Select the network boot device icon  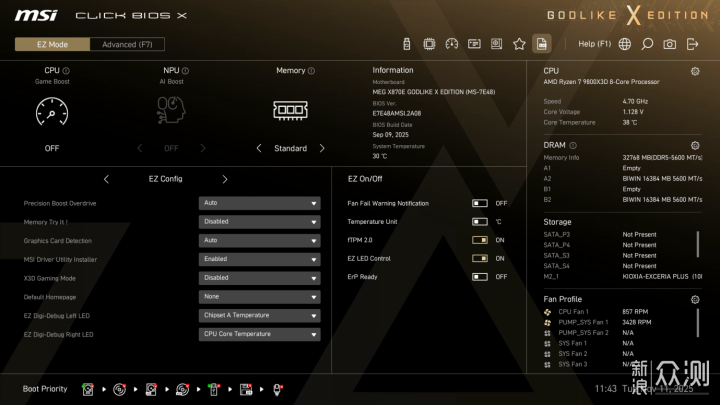point(277,389)
